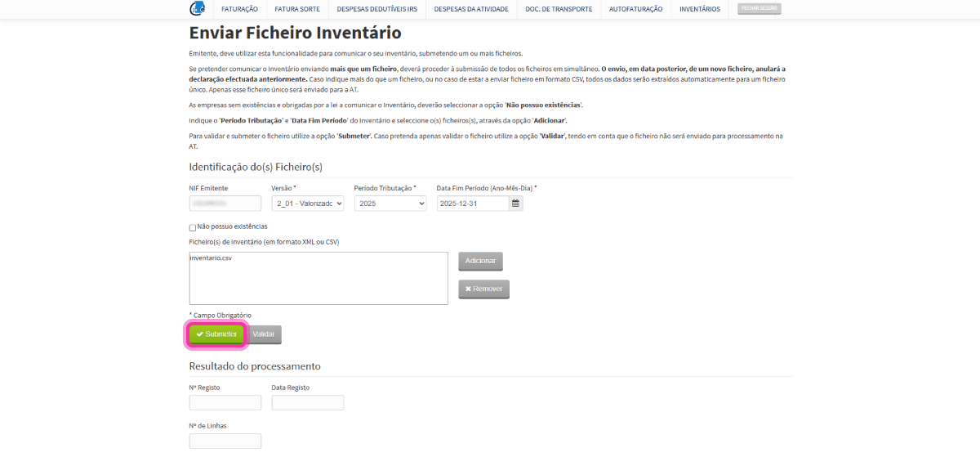Click the Fechar Sessão button
The image size is (980, 457).
pos(759,8)
